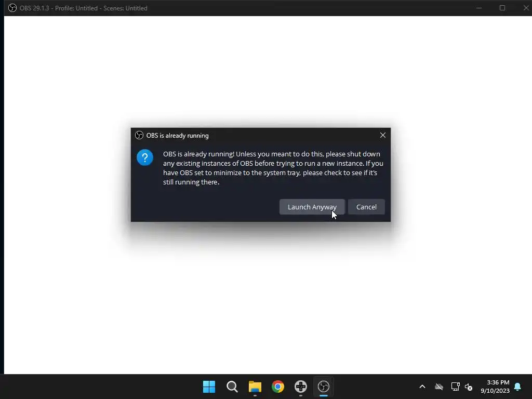Close the OBS is already running dialog
The width and height of the screenshot is (532, 399).
coord(383,136)
